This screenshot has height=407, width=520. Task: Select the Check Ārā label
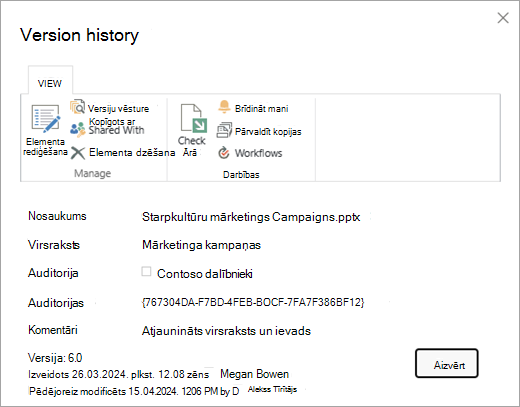(x=191, y=146)
